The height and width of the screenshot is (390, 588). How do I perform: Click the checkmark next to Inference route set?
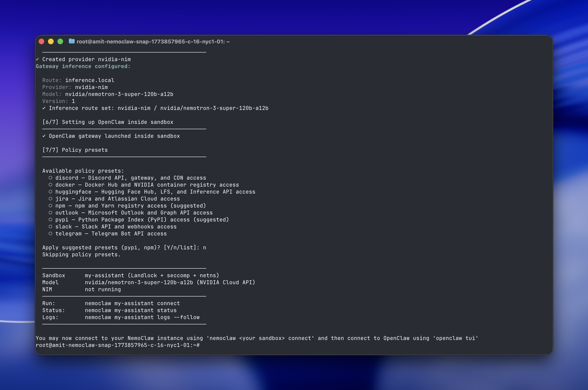click(44, 108)
